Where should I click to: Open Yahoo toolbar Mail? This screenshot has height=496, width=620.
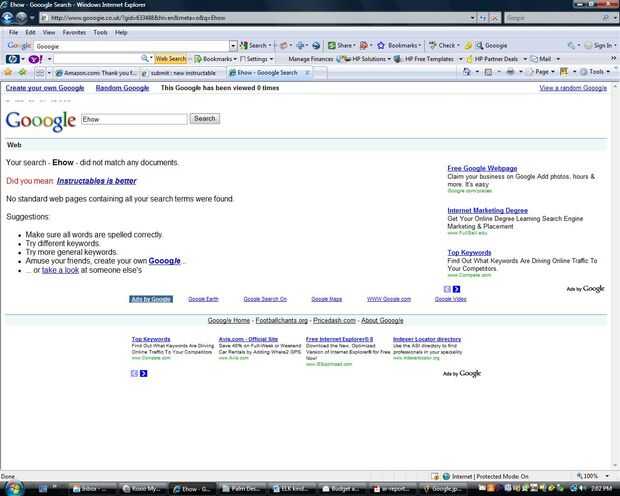click(x=541, y=59)
